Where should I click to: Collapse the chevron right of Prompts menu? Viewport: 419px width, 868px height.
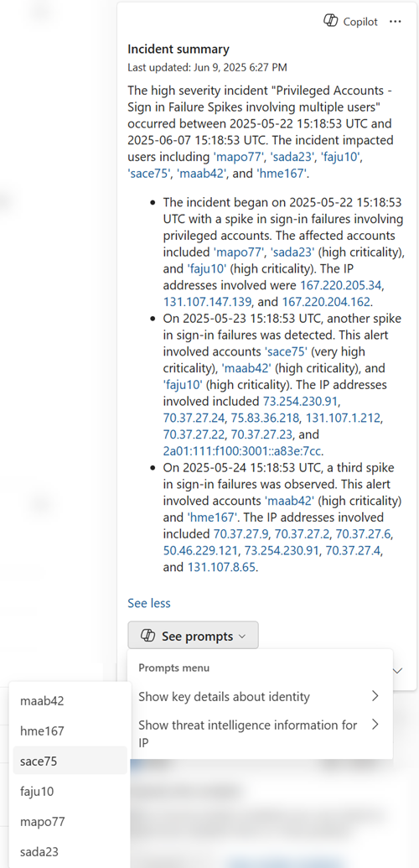coord(398,670)
